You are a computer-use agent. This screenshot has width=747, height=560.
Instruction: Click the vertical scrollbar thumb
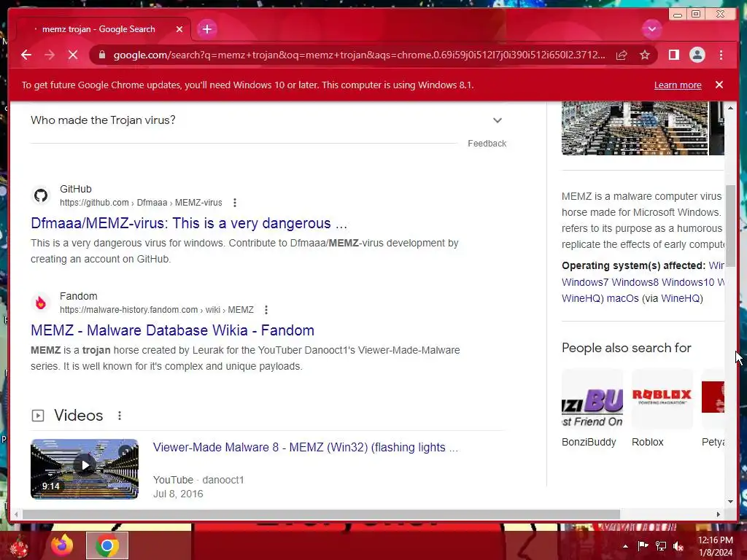[x=731, y=227]
